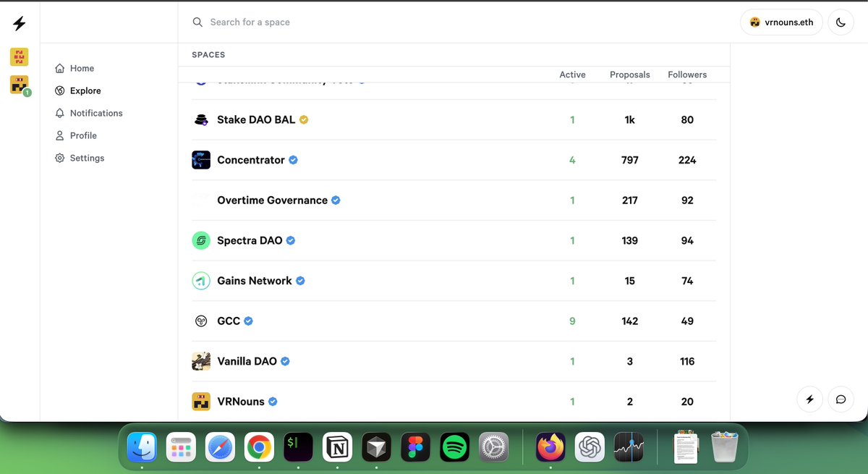Image resolution: width=868 pixels, height=474 pixels.
Task: Open the vrnouns.eth account dropdown
Action: (x=781, y=22)
